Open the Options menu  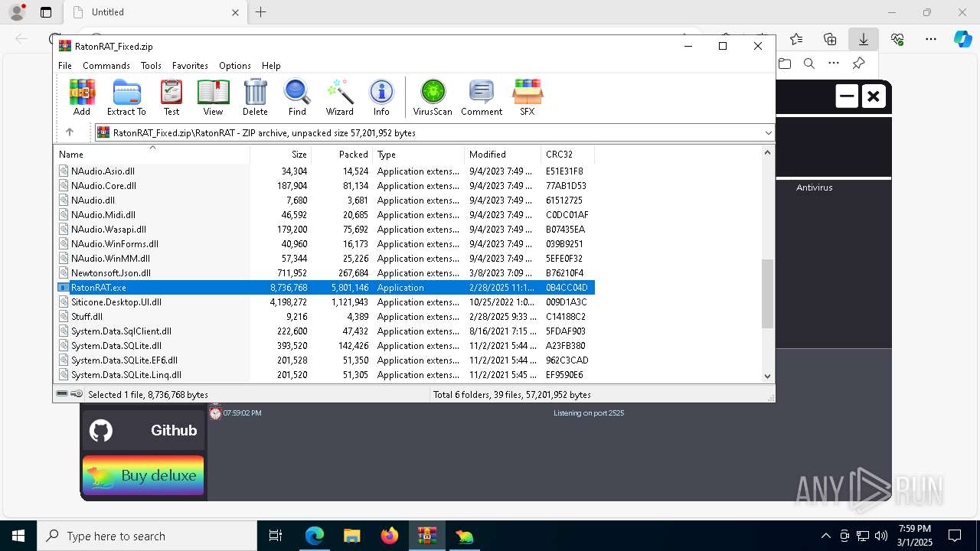(235, 66)
